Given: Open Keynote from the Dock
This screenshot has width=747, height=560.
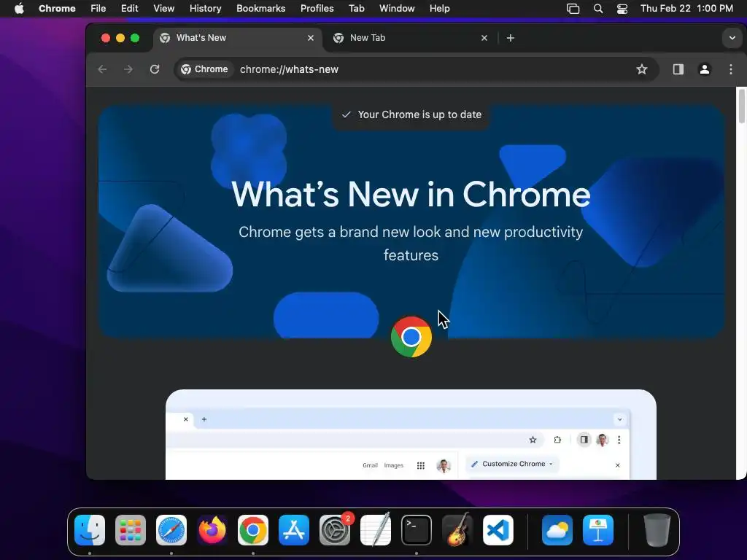Looking at the screenshot, I should coord(598,530).
